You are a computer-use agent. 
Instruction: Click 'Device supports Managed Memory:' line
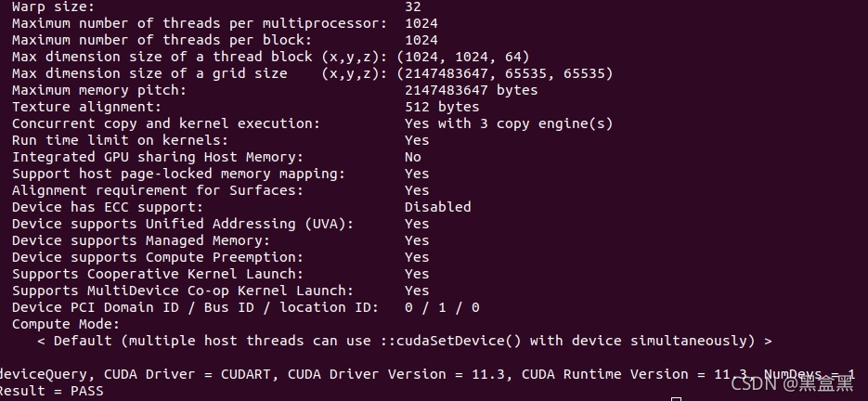(x=220, y=240)
